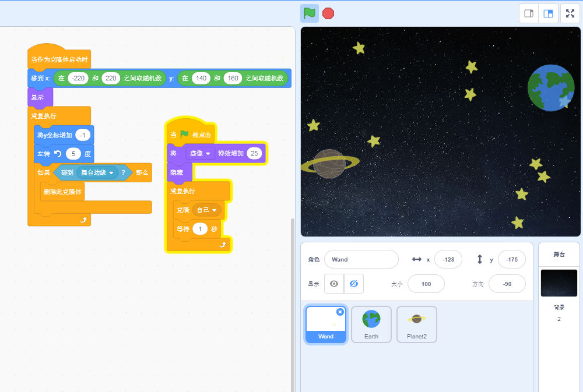The height and width of the screenshot is (392, 583).
Task: Select the Planet2 sprite thumbnail
Action: pyautogui.click(x=416, y=324)
